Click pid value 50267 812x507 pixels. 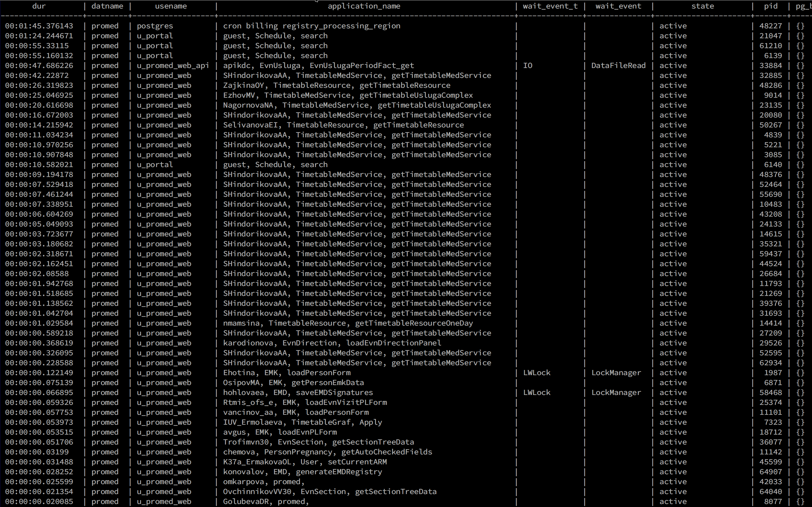pos(771,125)
